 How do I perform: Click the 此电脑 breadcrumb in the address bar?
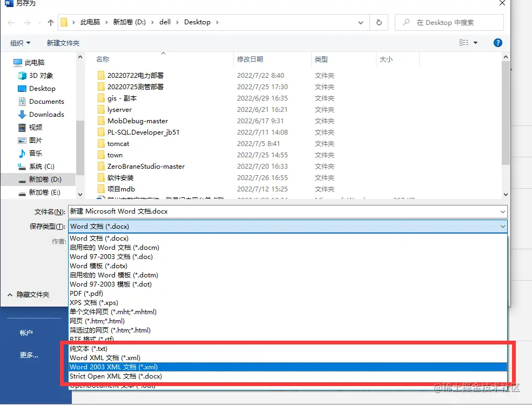[90, 22]
